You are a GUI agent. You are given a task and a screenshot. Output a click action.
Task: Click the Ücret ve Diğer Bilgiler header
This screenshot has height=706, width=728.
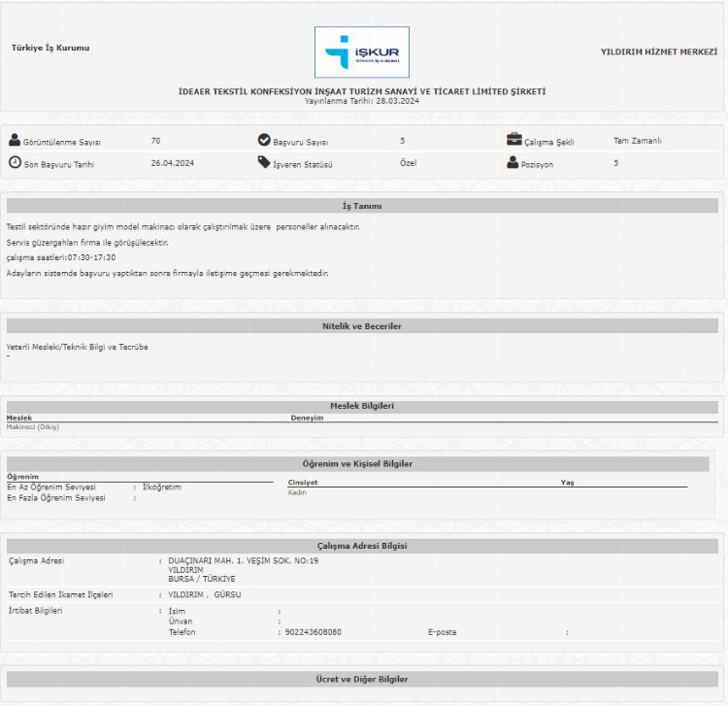pos(362,679)
